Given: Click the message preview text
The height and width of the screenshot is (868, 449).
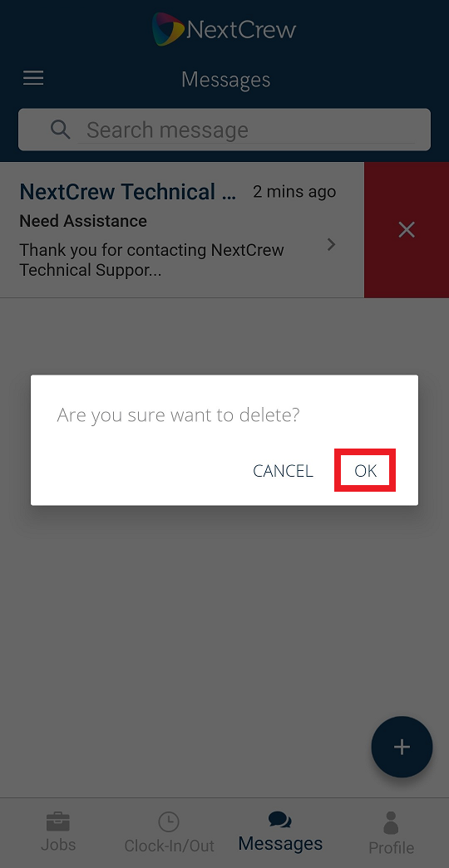Looking at the screenshot, I should coord(151,260).
